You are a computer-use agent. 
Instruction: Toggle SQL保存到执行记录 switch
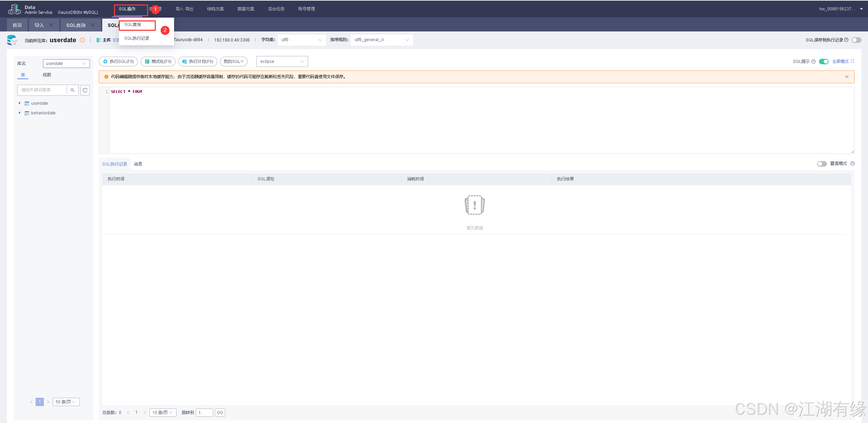(x=856, y=40)
